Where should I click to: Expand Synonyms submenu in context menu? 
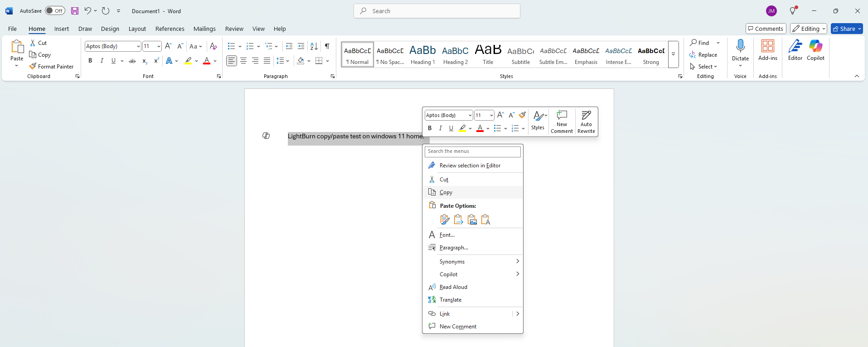tap(473, 262)
